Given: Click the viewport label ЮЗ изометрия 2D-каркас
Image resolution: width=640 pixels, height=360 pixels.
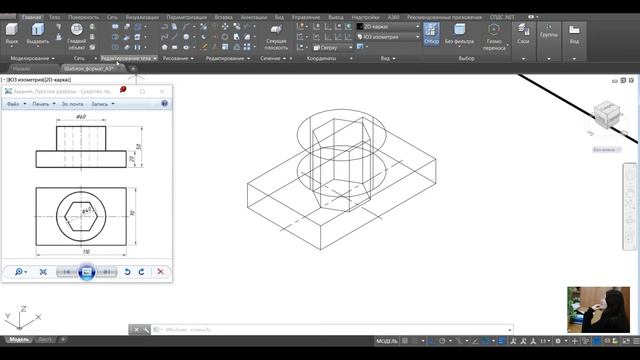Looking at the screenshot, I should [36, 80].
